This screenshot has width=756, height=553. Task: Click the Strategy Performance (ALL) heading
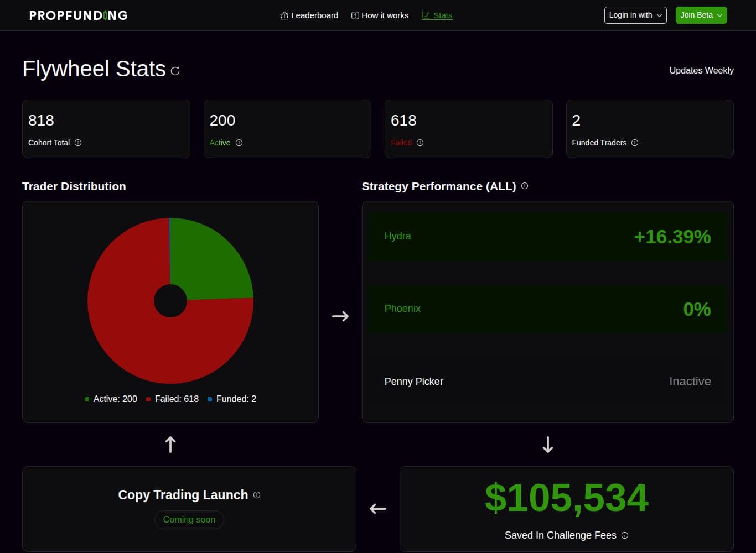(439, 186)
